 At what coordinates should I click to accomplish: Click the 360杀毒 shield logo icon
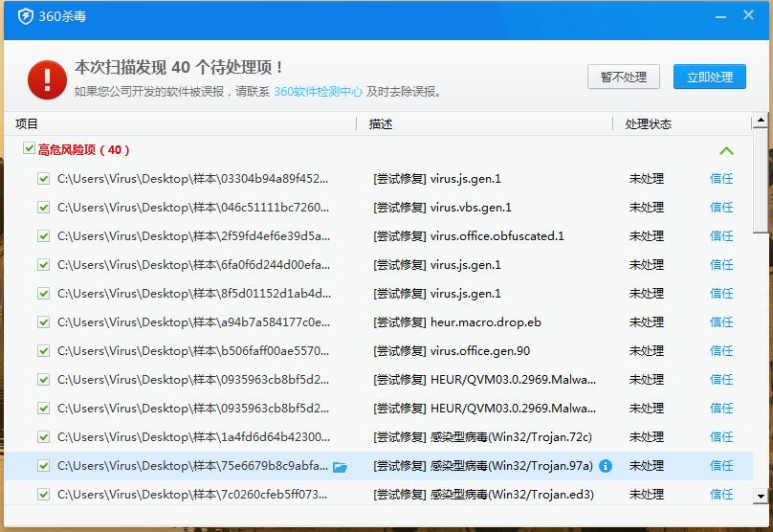pos(26,16)
